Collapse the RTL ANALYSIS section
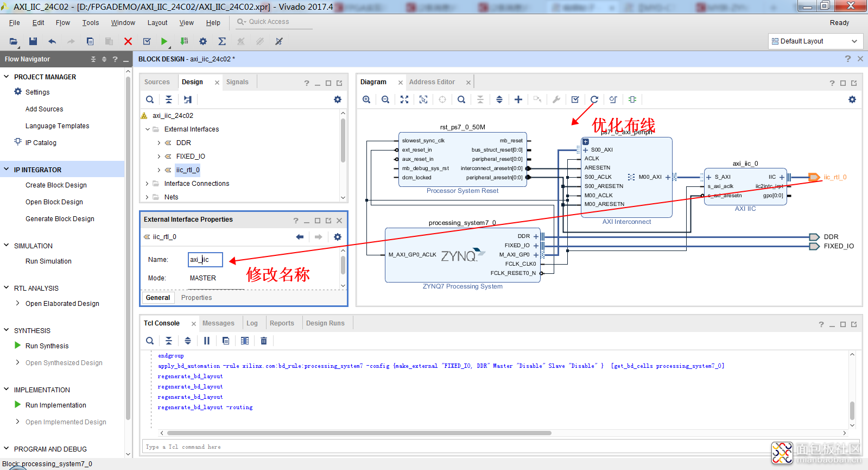The height and width of the screenshot is (470, 868). coord(7,288)
